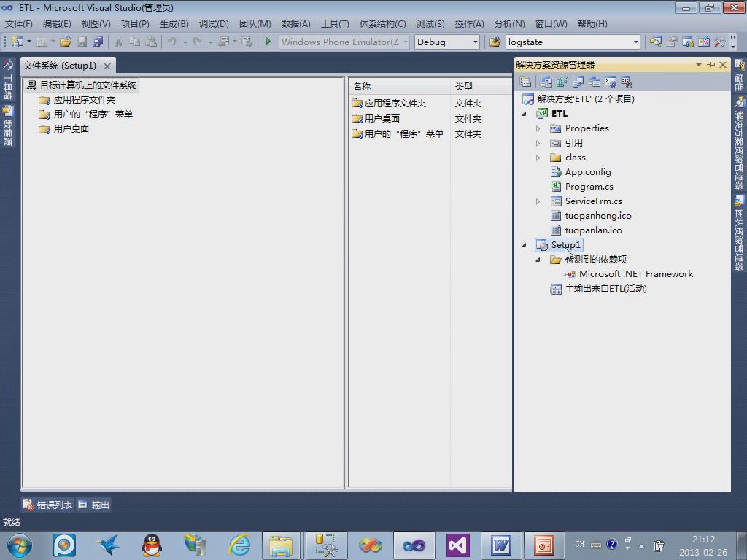Click the Paste clipboard icon
This screenshot has height=560, width=747.
[x=151, y=42]
